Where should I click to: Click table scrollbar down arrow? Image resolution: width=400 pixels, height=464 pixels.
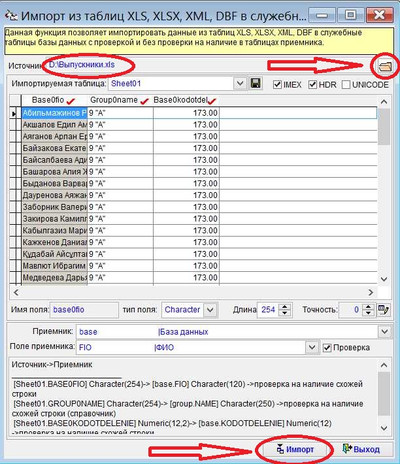tap(384, 279)
